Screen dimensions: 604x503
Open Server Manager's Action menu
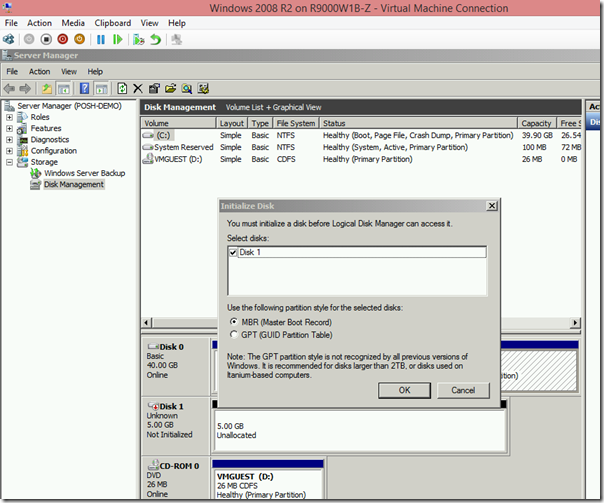(39, 72)
